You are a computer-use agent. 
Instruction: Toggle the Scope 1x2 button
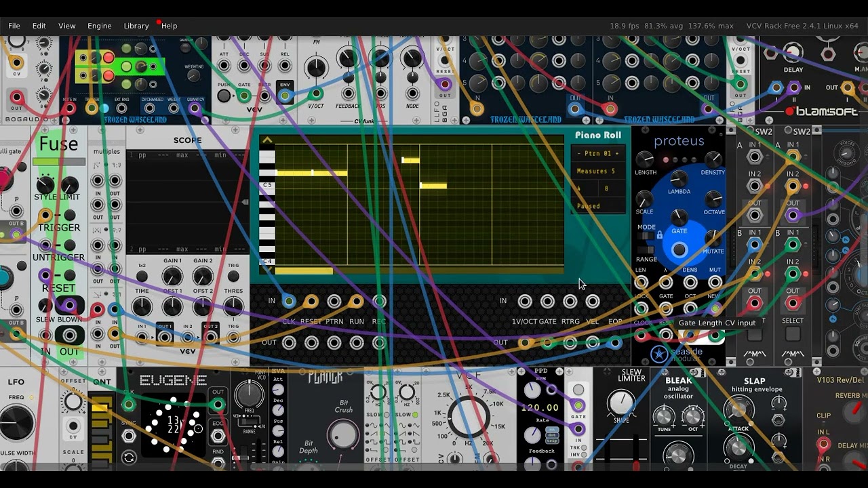142,277
